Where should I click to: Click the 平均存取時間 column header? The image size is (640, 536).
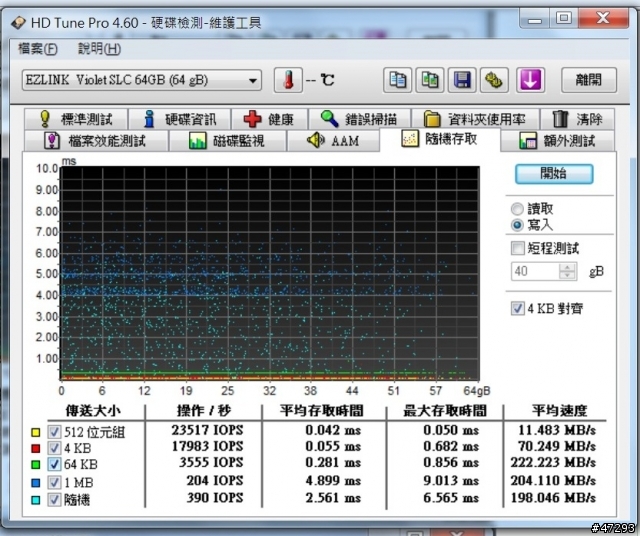point(322,411)
